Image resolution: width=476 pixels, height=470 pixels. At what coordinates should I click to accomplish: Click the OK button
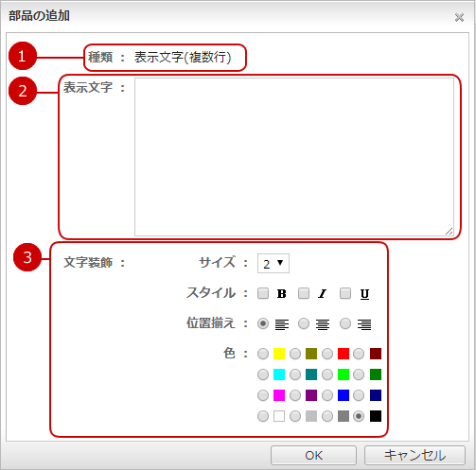tap(313, 455)
